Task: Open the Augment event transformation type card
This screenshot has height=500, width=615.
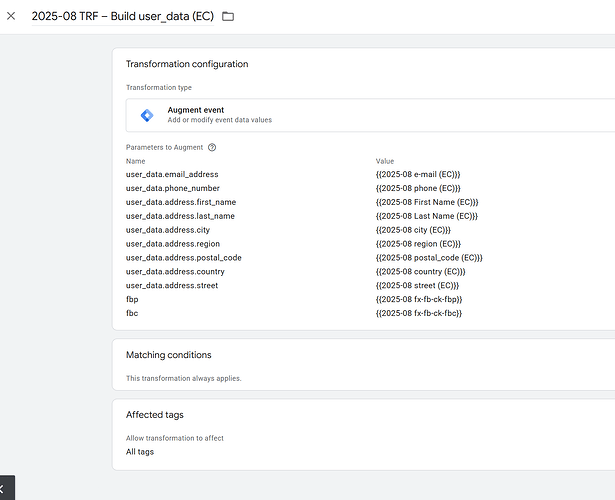Action: 370,115
